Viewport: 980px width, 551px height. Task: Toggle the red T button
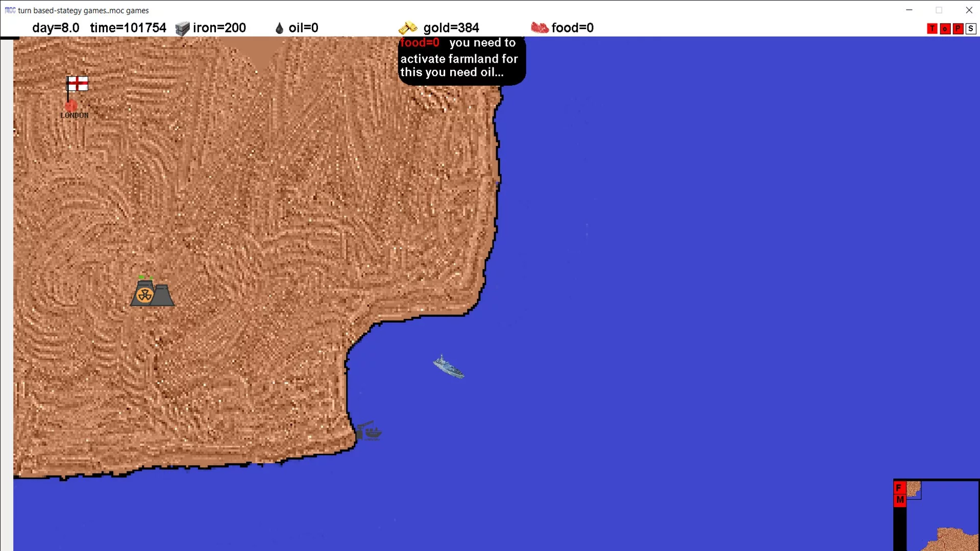(x=932, y=29)
